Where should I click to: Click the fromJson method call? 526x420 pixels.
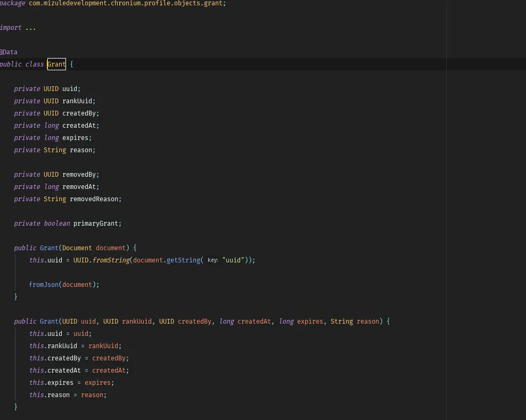coord(44,285)
